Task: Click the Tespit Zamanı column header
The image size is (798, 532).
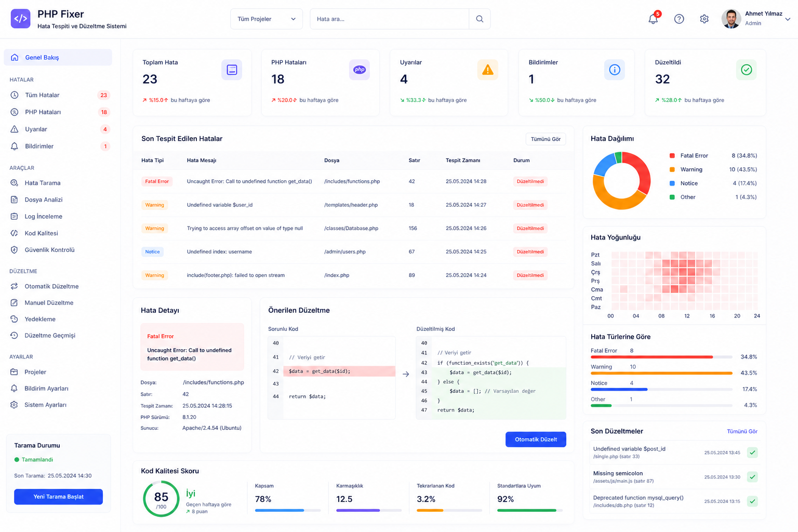Action: 463,161
